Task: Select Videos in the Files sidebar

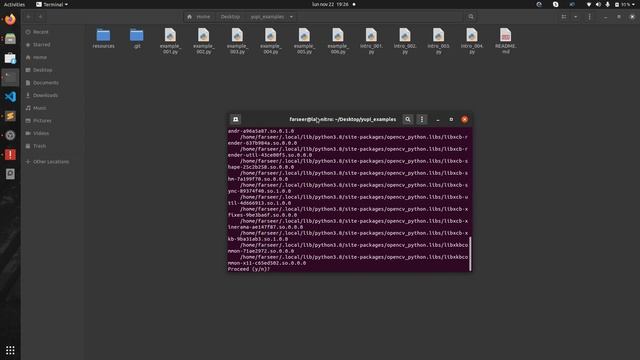Action: click(53, 133)
